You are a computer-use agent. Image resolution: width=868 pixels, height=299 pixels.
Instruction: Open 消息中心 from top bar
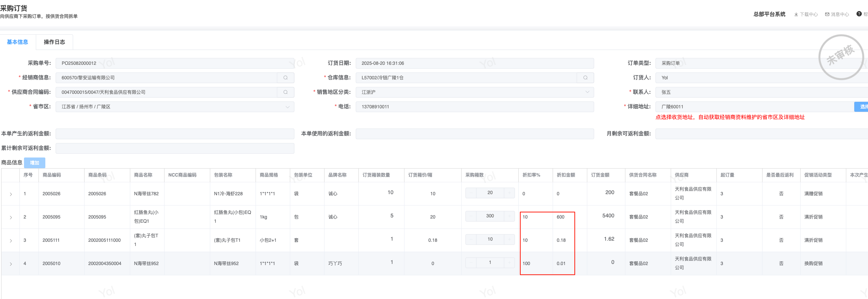(x=837, y=14)
